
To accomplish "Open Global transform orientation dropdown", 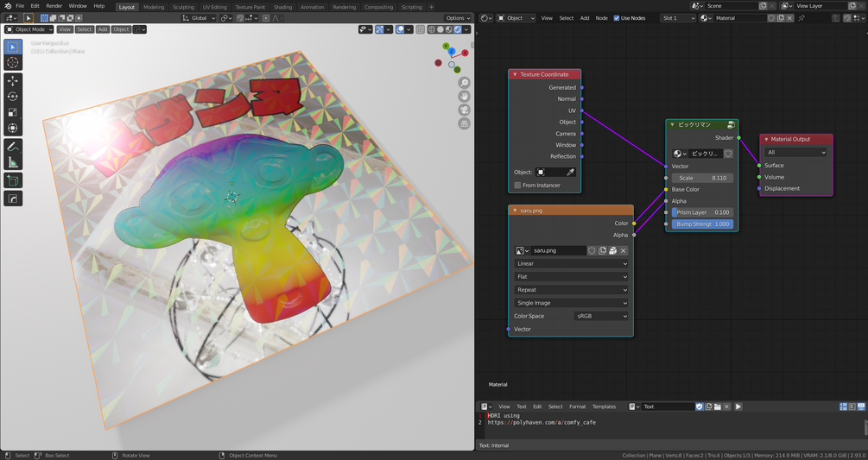I will [199, 17].
